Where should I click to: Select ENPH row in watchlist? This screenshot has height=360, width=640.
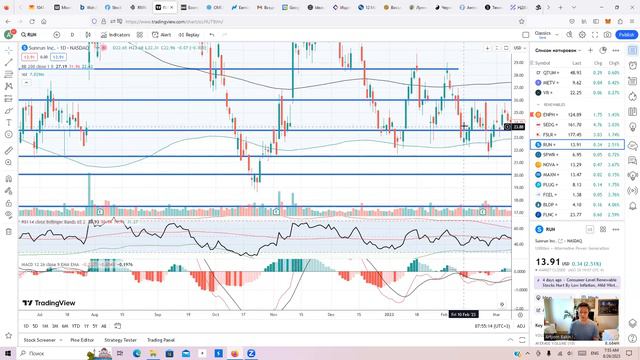point(578,115)
